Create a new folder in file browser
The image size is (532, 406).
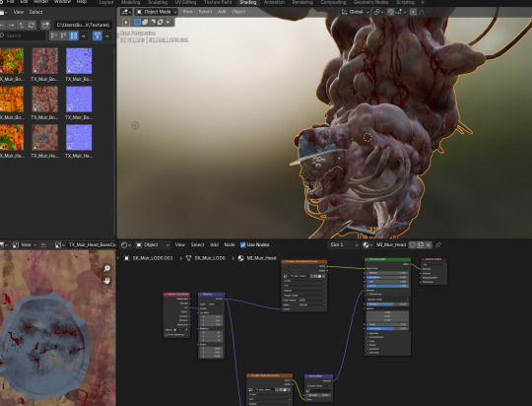coord(45,25)
